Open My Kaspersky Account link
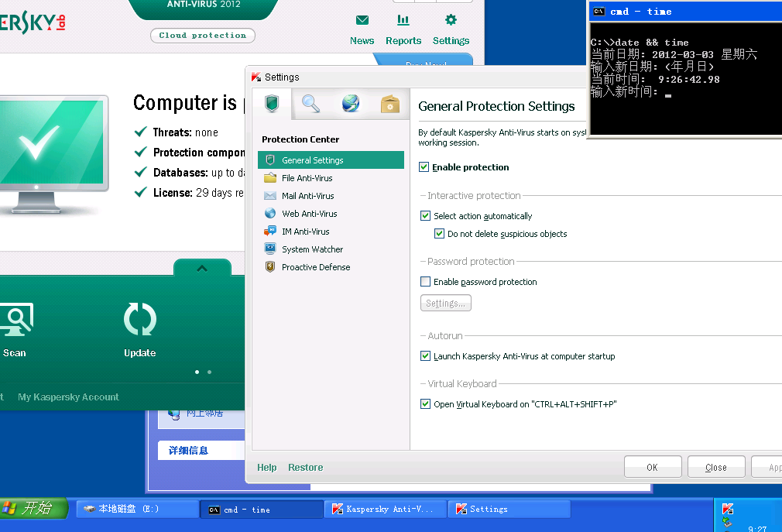Image resolution: width=782 pixels, height=532 pixels. [x=68, y=397]
